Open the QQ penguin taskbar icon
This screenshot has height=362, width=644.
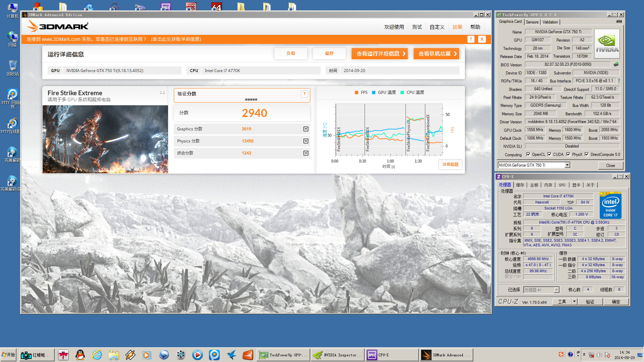click(80, 355)
